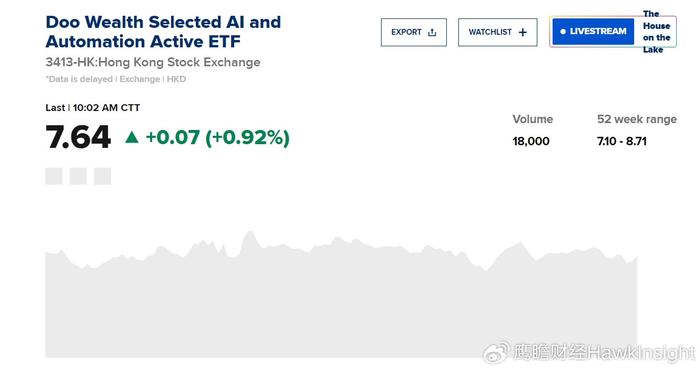Click the HawkInsight watermark text
This screenshot has width=700, height=371.
tap(604, 353)
